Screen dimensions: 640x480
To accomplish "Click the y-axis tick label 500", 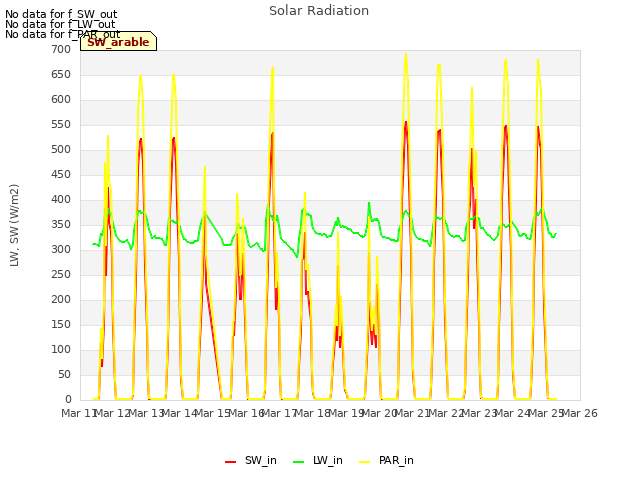I will coord(61,150).
